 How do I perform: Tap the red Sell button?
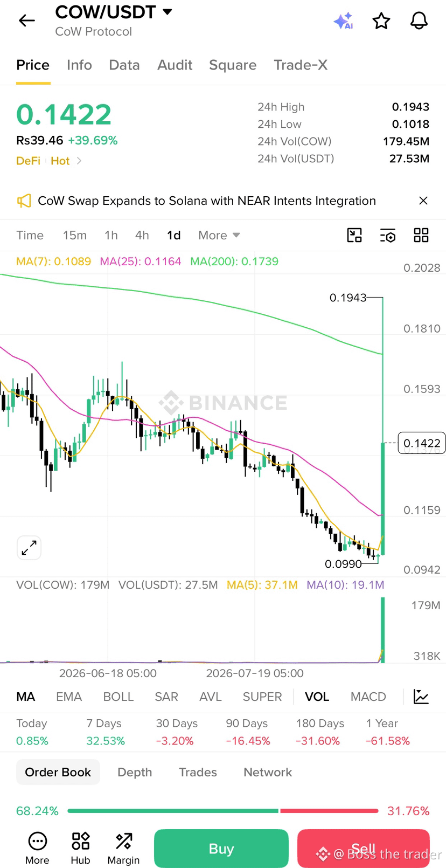[364, 849]
